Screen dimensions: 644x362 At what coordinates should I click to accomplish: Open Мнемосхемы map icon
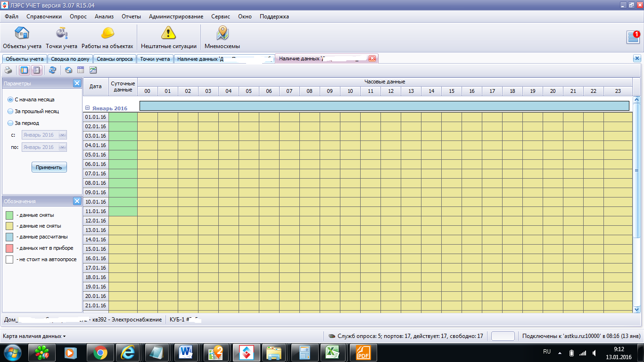tap(222, 38)
